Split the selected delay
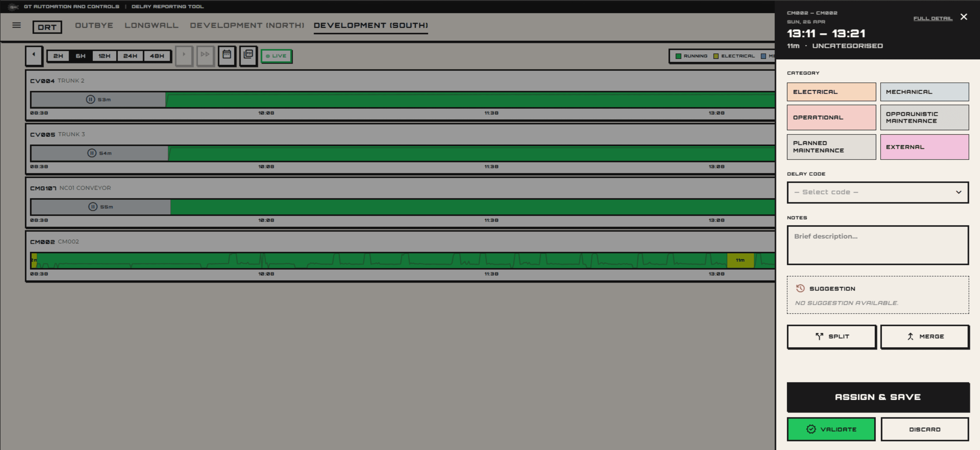This screenshot has height=450, width=980. pos(832,337)
